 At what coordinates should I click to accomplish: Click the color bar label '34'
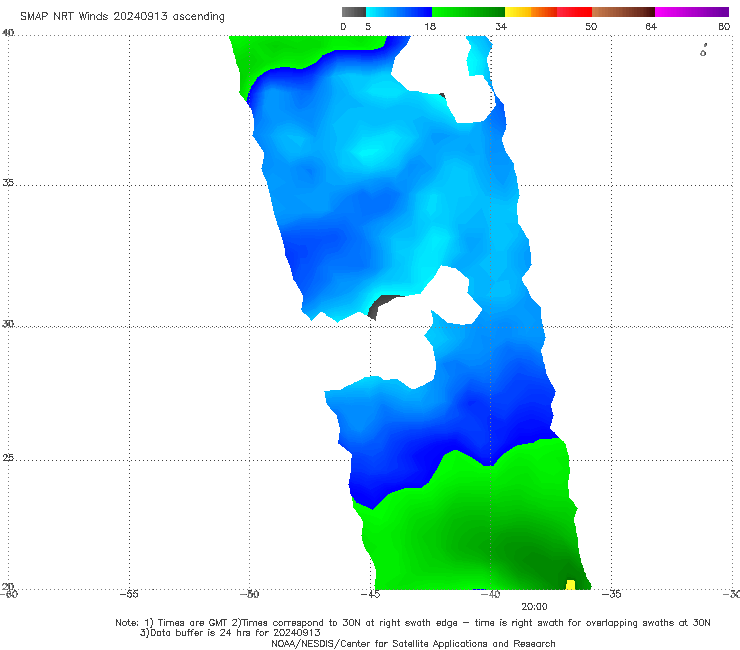click(x=501, y=26)
